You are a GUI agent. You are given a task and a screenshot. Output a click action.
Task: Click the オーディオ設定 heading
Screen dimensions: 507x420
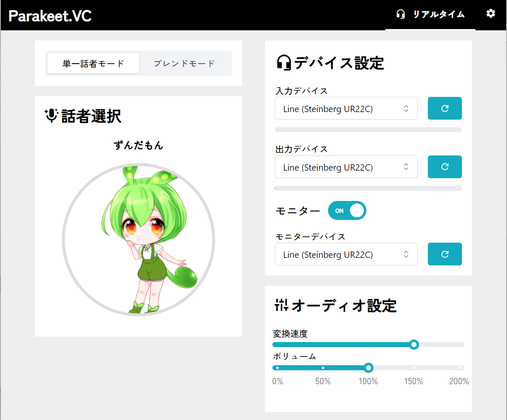(x=344, y=305)
